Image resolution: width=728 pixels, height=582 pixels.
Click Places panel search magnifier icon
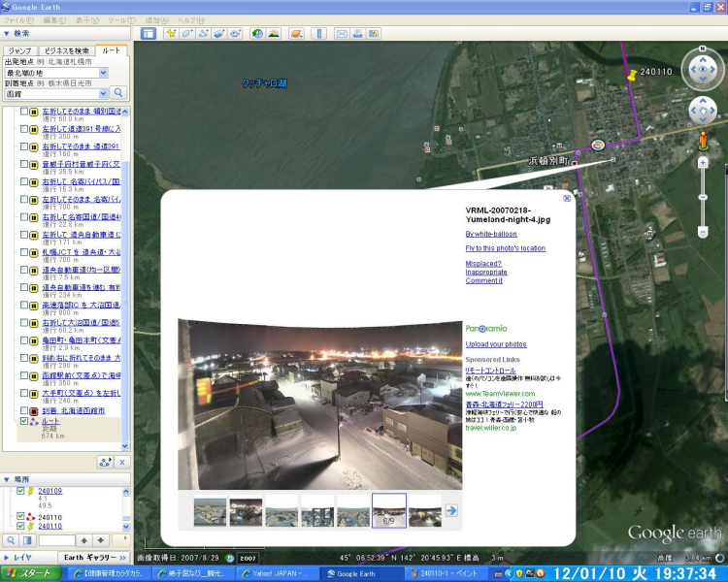11,540
